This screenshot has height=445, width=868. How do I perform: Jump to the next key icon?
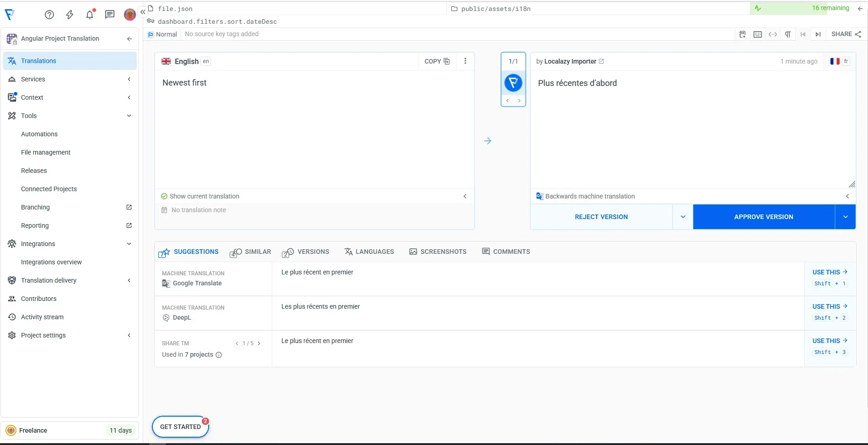tap(818, 34)
